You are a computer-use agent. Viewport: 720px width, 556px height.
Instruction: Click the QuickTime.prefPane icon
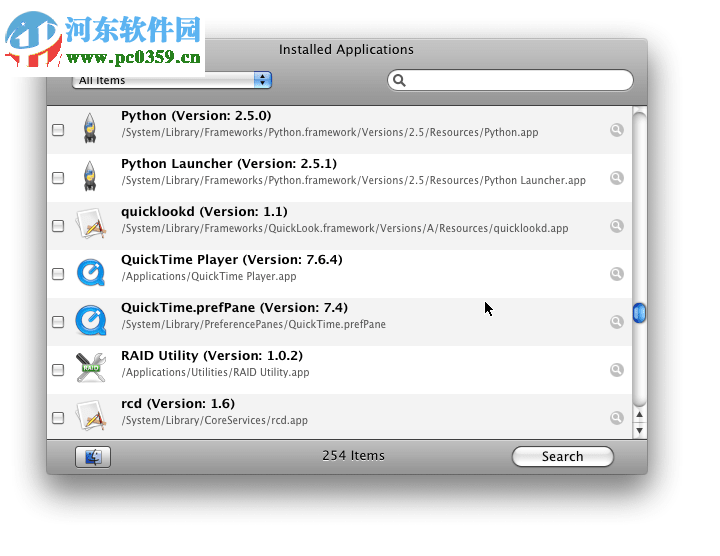click(x=91, y=320)
